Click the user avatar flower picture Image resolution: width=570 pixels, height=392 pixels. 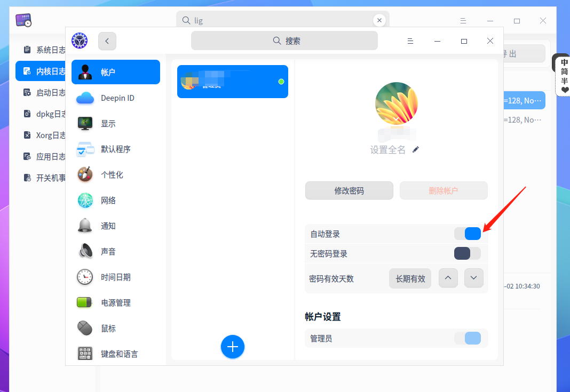coord(396,103)
